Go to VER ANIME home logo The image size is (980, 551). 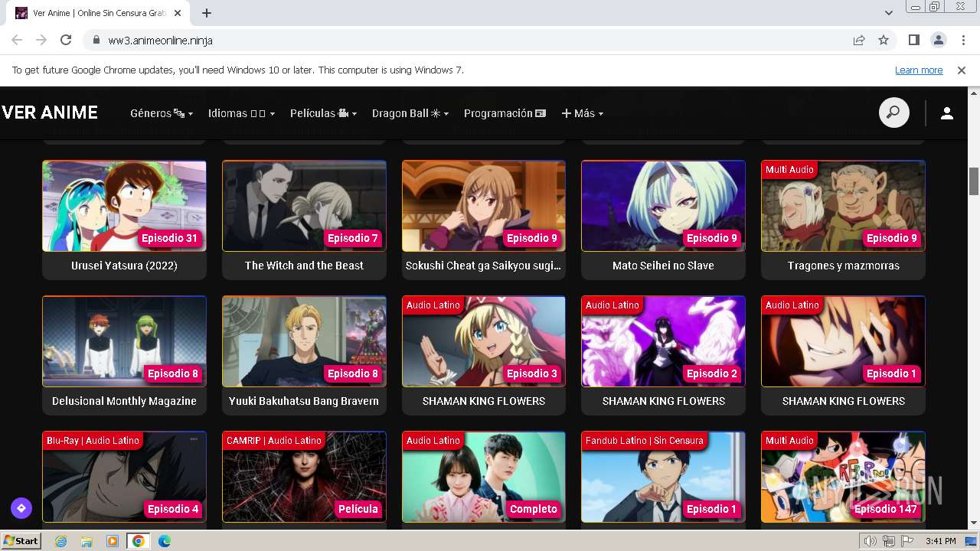(x=50, y=112)
